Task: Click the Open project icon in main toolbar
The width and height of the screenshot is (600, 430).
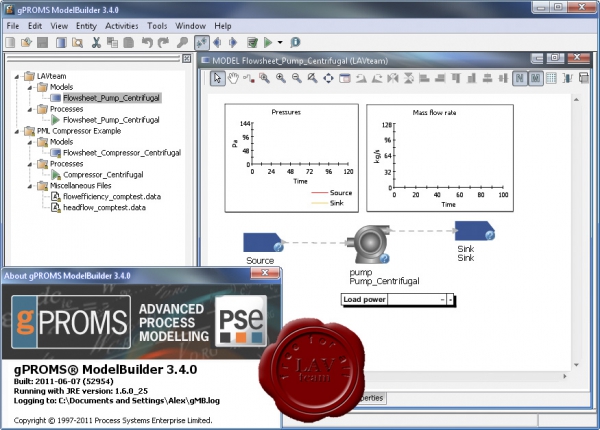Action: pyautogui.click(x=26, y=42)
